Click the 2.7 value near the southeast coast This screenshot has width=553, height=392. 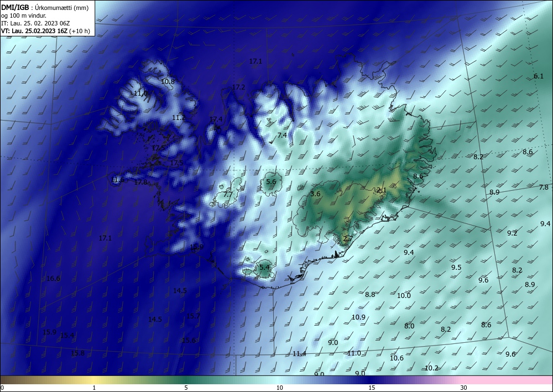click(348, 239)
